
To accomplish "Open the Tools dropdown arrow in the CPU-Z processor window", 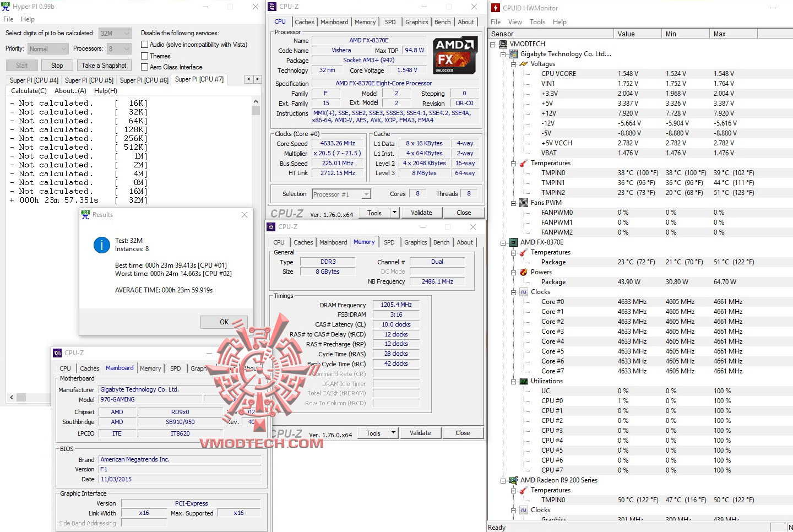I will (x=394, y=213).
